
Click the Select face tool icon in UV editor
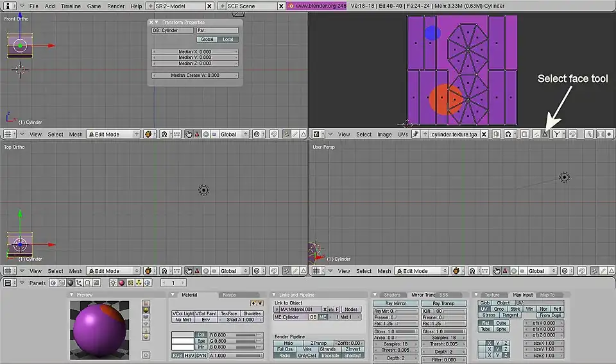tap(545, 135)
